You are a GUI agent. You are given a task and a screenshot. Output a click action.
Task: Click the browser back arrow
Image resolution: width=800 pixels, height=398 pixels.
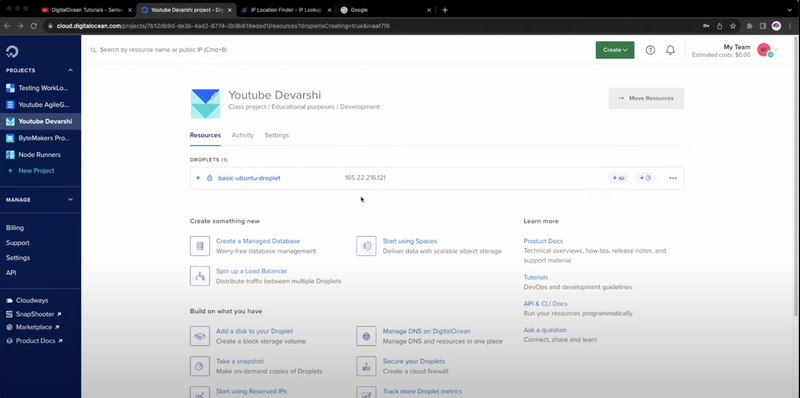(8, 26)
